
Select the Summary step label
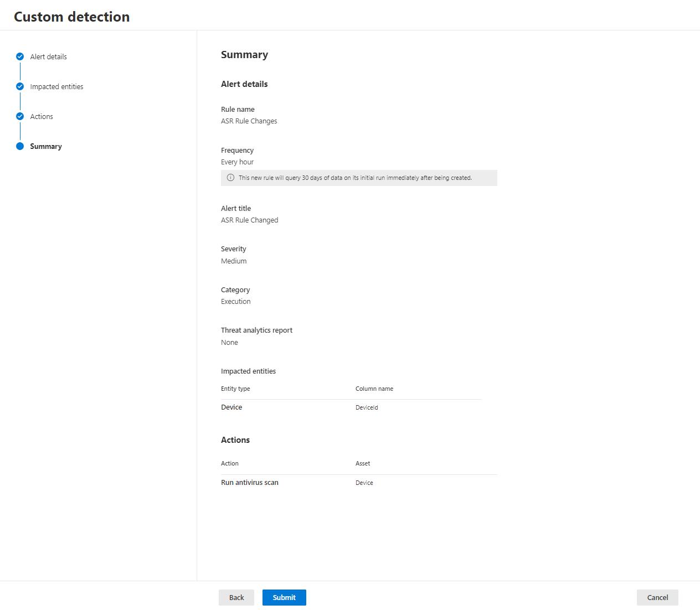pyautogui.click(x=46, y=146)
